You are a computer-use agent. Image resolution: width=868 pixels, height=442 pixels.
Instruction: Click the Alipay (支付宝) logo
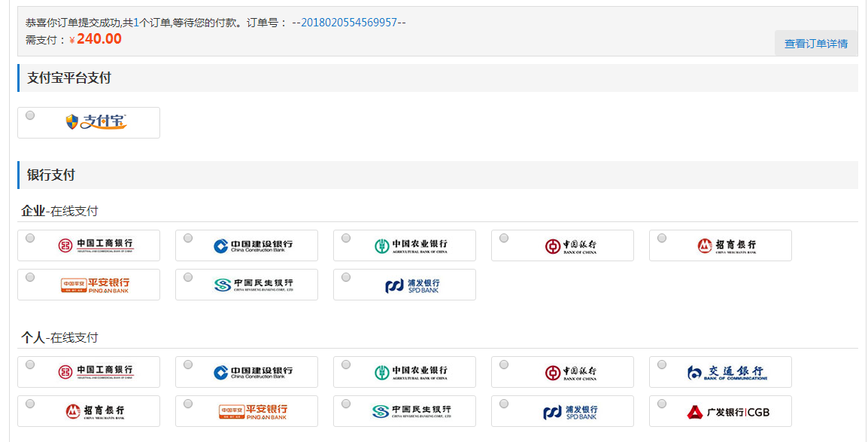pyautogui.click(x=96, y=122)
